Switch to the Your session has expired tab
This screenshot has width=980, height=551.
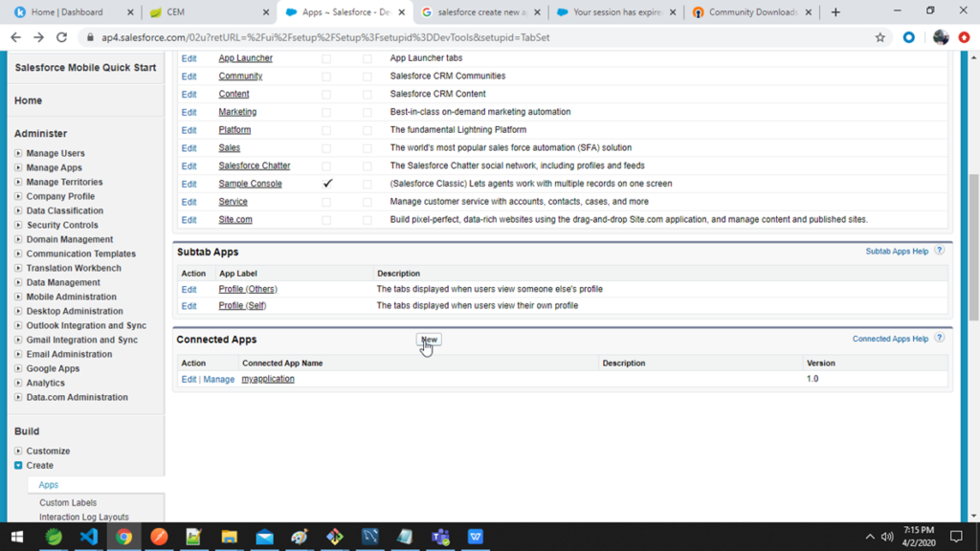click(616, 11)
